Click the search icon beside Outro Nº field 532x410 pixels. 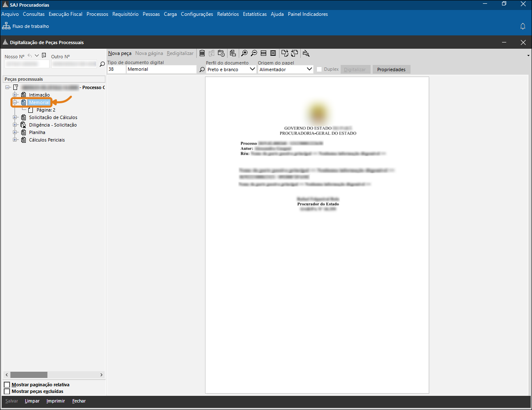click(102, 64)
